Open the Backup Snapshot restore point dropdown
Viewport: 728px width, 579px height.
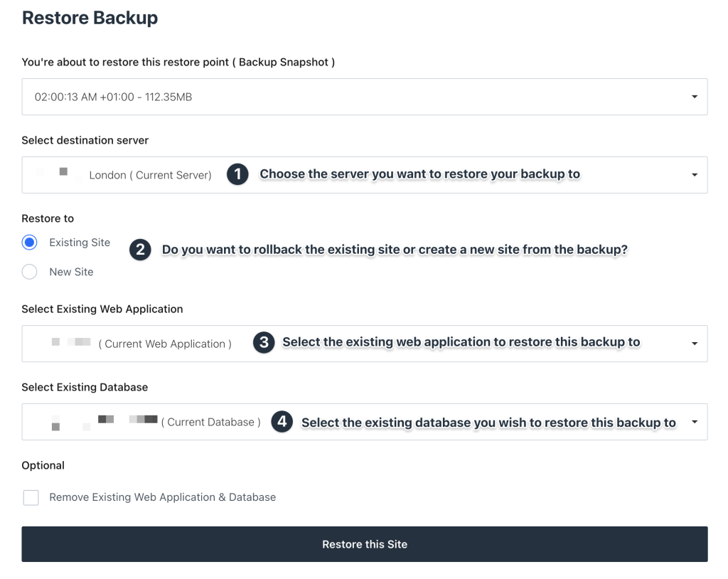click(365, 97)
